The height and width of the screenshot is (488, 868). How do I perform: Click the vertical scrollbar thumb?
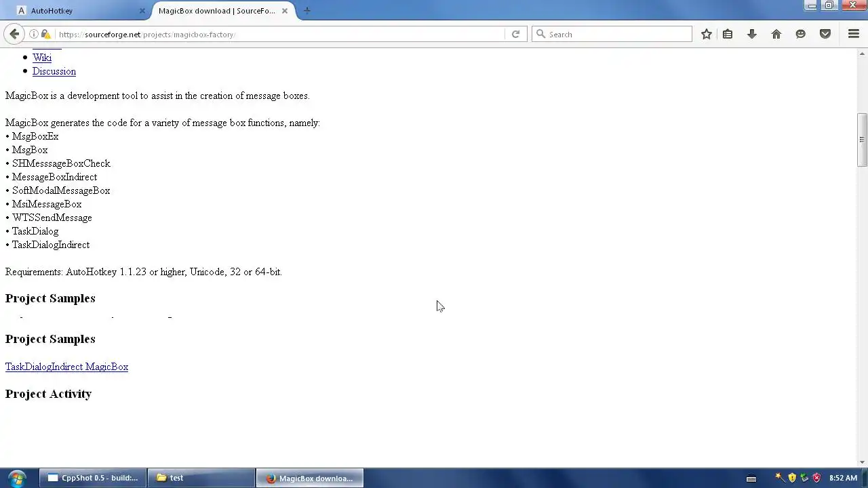[x=862, y=139]
